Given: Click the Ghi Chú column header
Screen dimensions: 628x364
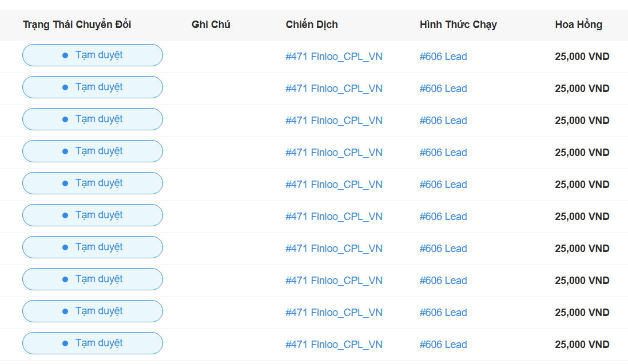Looking at the screenshot, I should 211,25.
